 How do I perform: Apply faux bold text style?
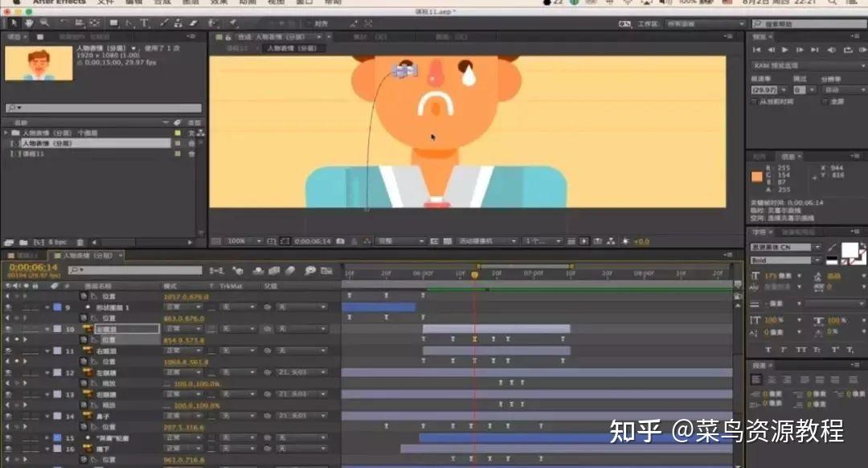(x=768, y=350)
